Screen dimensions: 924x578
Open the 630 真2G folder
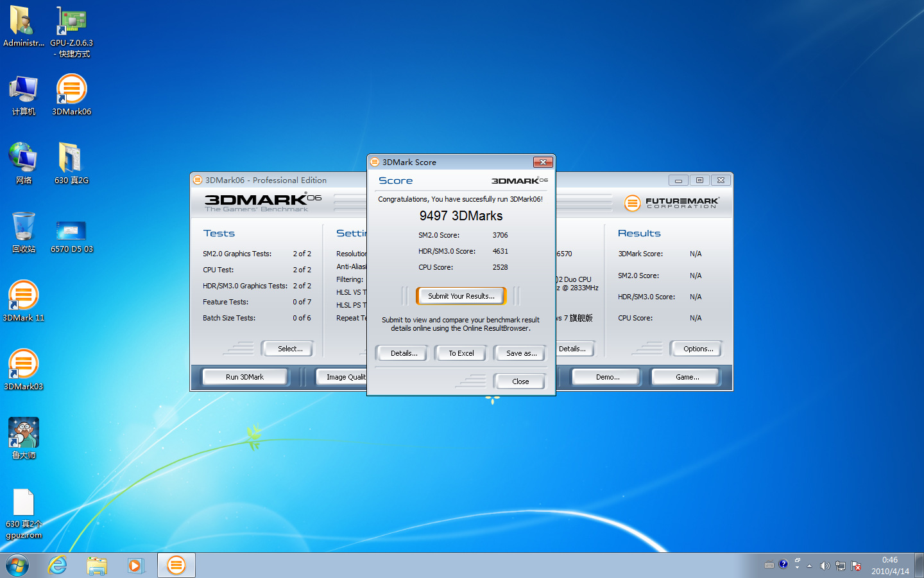[x=72, y=163]
